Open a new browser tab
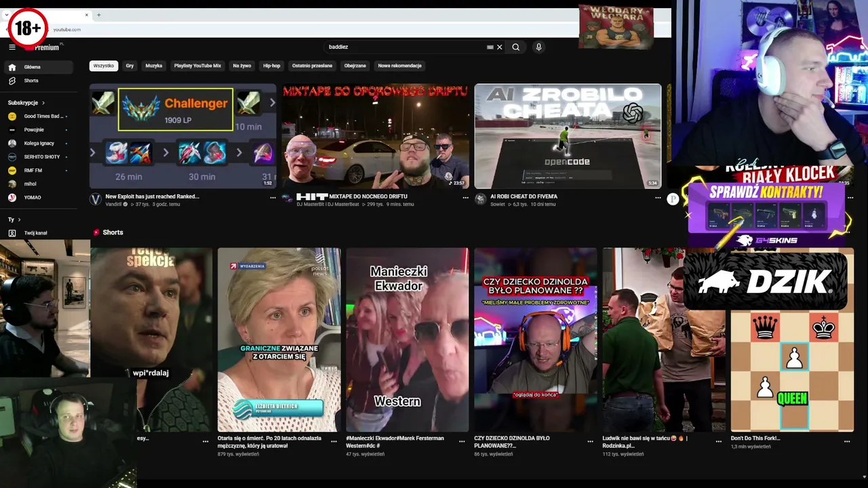868x488 pixels. click(x=98, y=15)
